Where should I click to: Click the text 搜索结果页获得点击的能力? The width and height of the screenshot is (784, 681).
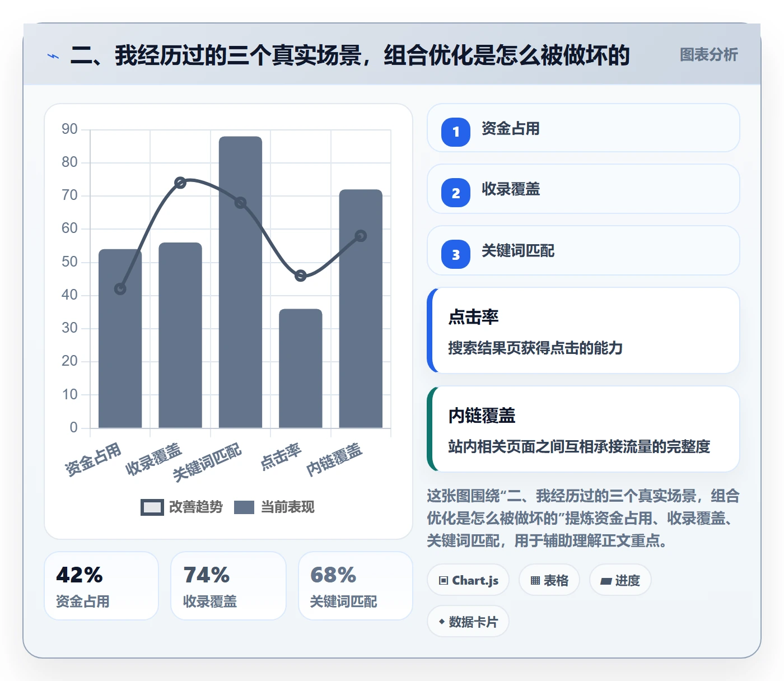tap(535, 348)
